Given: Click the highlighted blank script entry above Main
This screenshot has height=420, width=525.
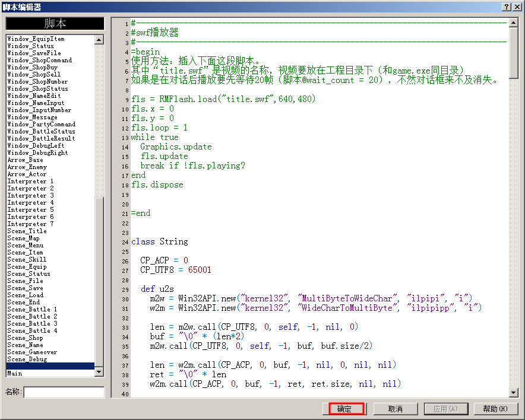Looking at the screenshot, I should click(x=50, y=366).
